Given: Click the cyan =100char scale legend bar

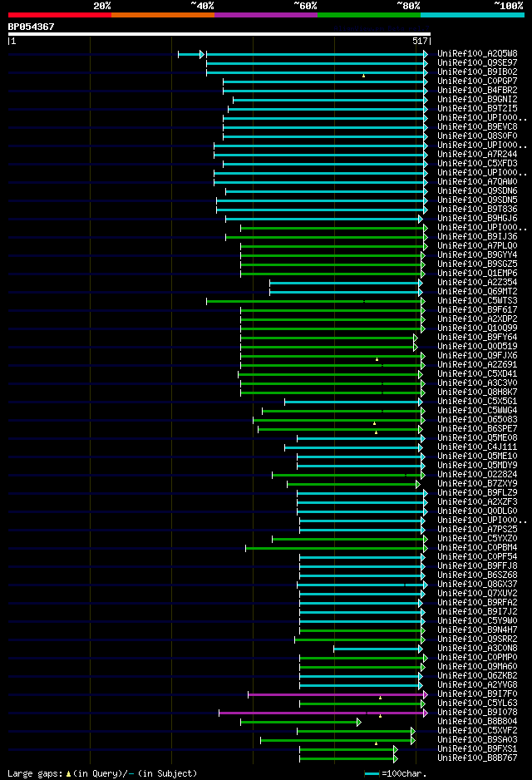Looking at the screenshot, I should click(x=372, y=773).
